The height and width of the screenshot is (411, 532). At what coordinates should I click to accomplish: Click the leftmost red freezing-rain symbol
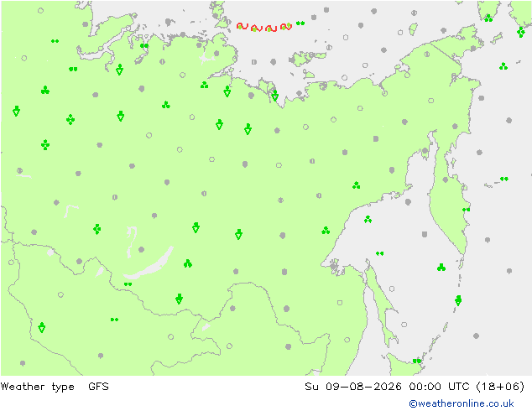click(x=243, y=26)
